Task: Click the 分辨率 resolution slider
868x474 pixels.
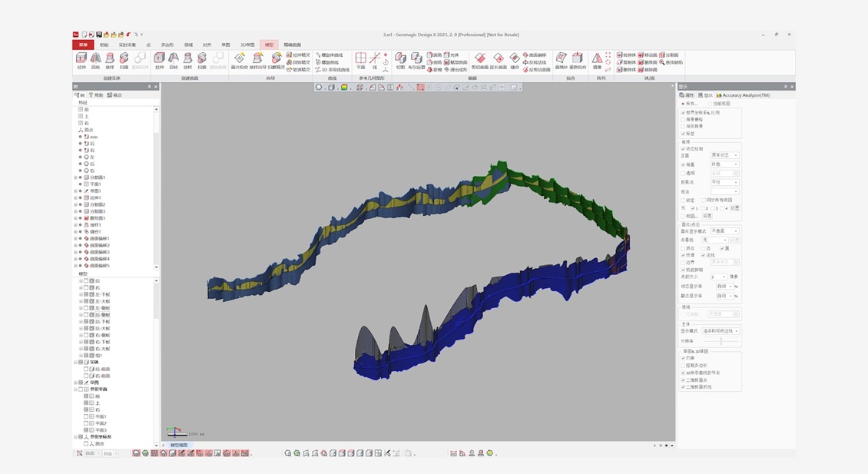Action: coord(721,341)
